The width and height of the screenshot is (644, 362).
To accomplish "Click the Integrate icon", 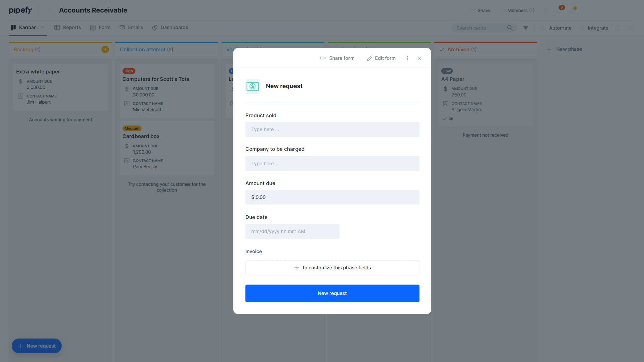I will coord(582,28).
